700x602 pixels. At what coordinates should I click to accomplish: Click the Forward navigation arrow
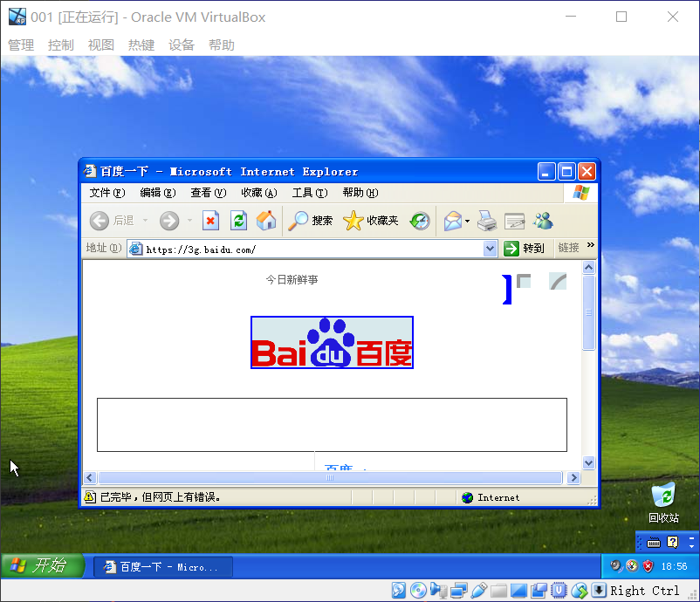click(168, 221)
